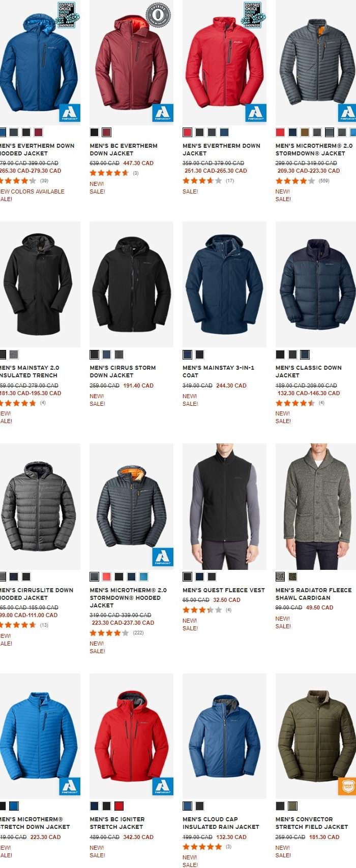Select coral swatch under Microtherm Stormdown Hooded Jacket
This screenshot has width=356, height=868.
(106, 576)
